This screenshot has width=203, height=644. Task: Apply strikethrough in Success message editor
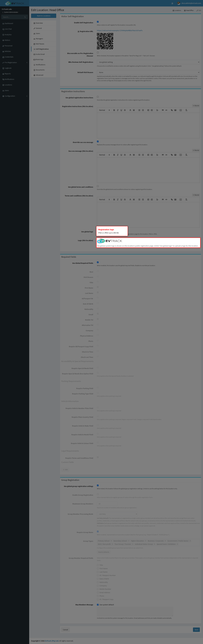(x=125, y=155)
